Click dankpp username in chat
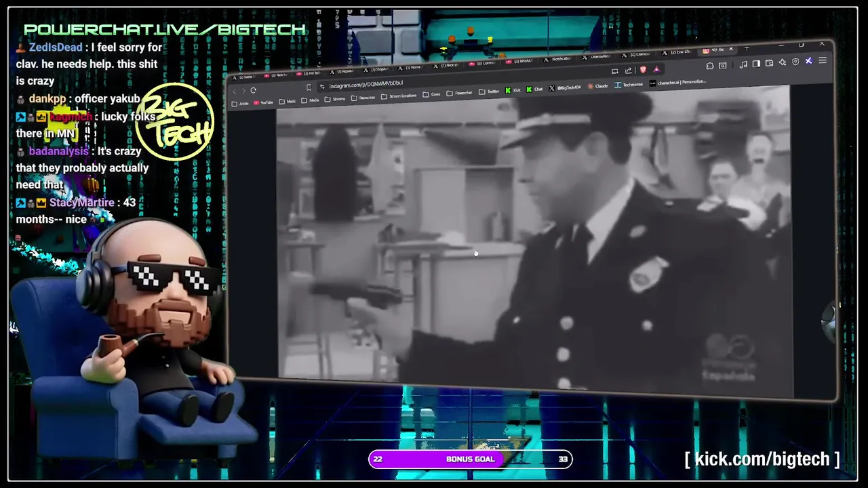 (47, 99)
